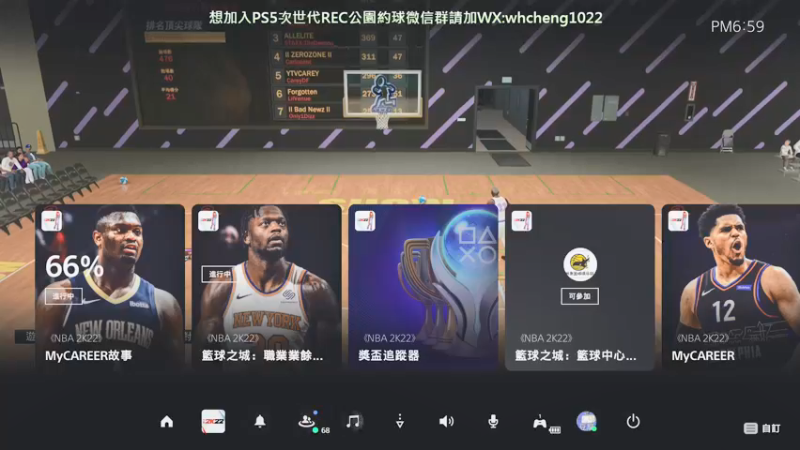
Task: Open the downloads and uploads arrow icon
Action: [x=400, y=421]
